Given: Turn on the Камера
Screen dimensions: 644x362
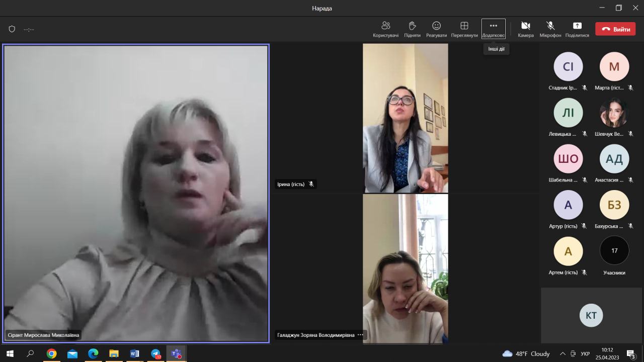Looking at the screenshot, I should 525,29.
